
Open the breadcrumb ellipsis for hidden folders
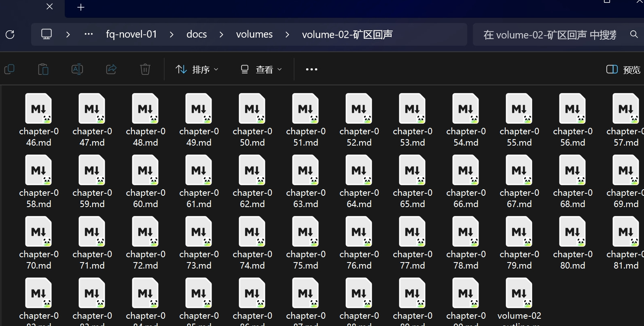(89, 34)
